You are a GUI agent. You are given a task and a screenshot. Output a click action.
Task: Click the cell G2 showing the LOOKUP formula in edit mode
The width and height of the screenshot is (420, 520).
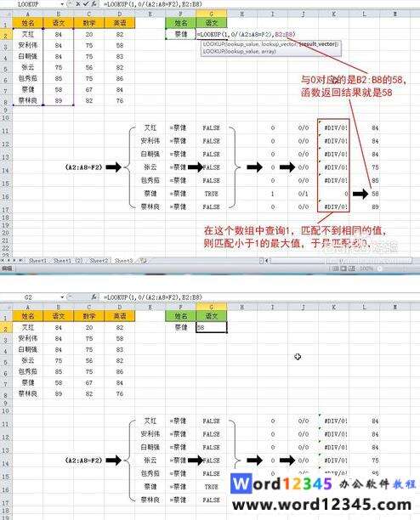coord(212,34)
